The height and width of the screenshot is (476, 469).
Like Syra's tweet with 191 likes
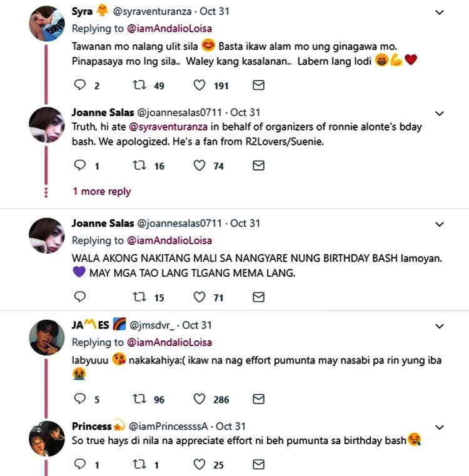pyautogui.click(x=199, y=85)
